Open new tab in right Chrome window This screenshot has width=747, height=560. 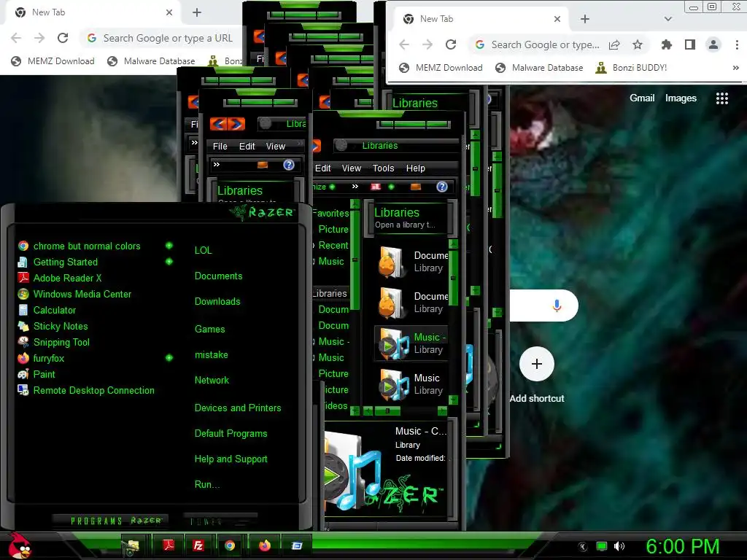pyautogui.click(x=585, y=19)
